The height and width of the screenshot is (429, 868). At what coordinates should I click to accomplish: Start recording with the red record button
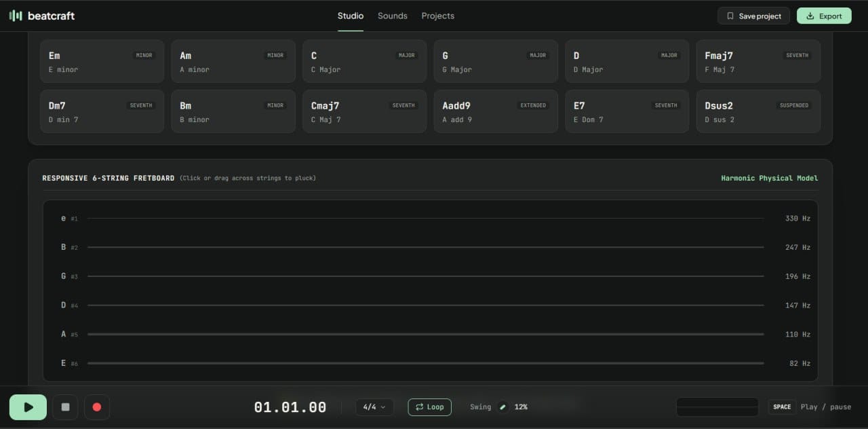click(97, 407)
